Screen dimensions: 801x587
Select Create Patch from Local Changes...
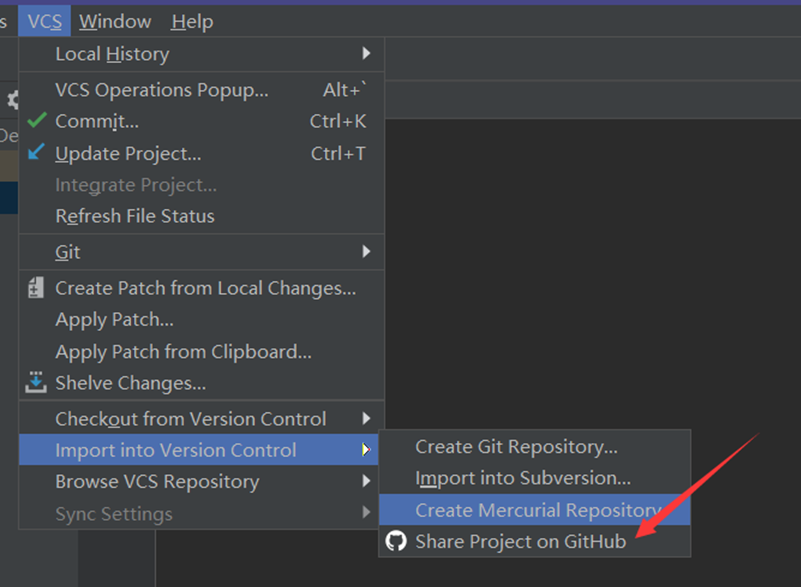point(202,288)
